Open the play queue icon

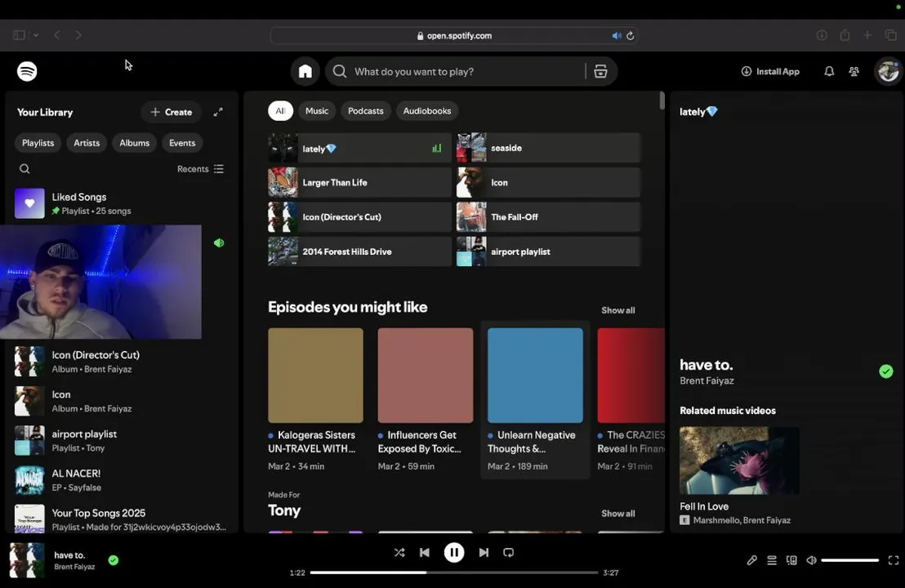click(x=772, y=560)
